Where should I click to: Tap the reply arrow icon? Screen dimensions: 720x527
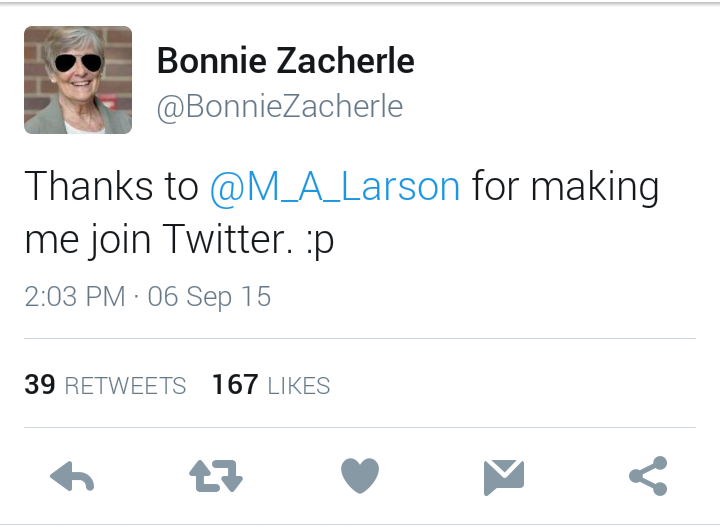(x=72, y=477)
